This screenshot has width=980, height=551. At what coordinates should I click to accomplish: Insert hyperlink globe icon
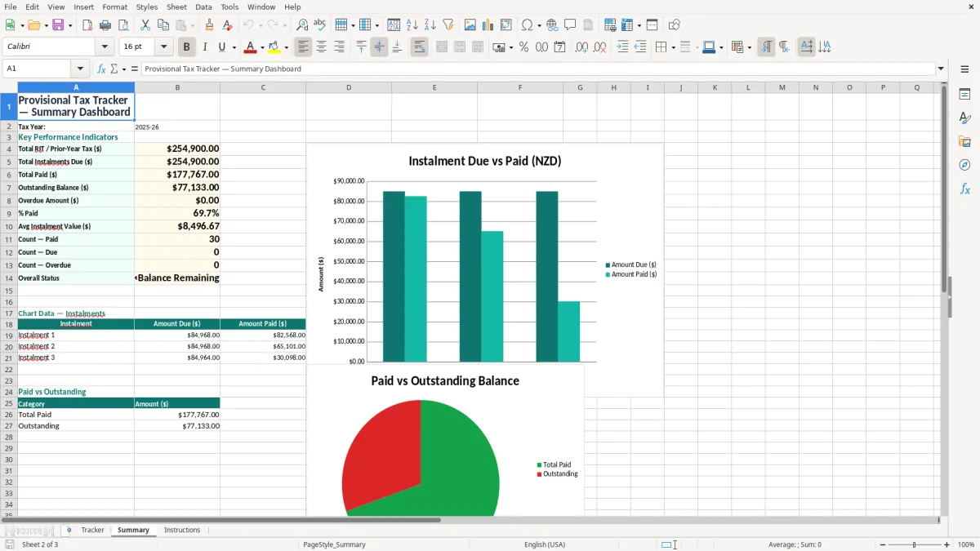click(x=552, y=25)
